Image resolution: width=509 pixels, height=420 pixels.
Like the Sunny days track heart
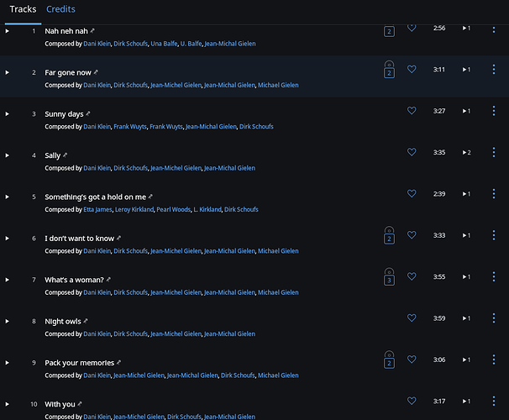tap(412, 111)
